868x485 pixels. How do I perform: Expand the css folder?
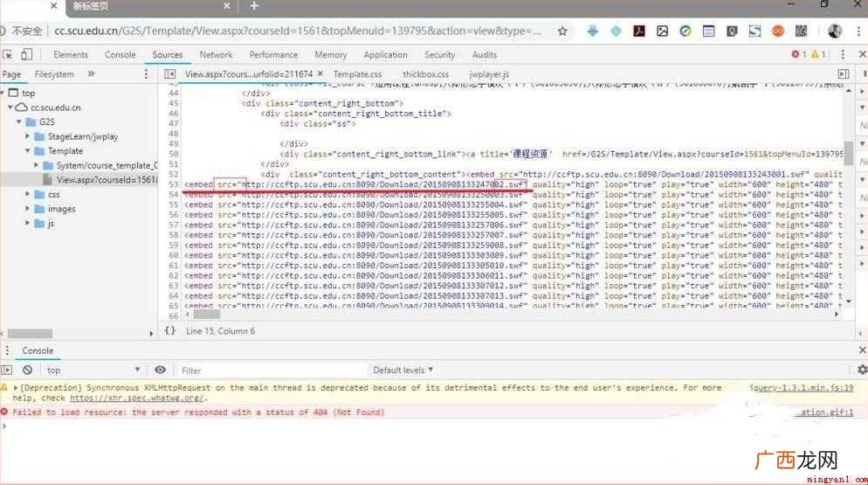click(x=28, y=194)
